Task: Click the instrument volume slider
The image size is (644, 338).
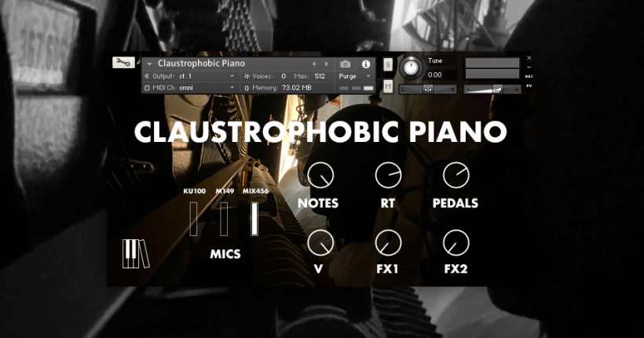Action: click(492, 89)
